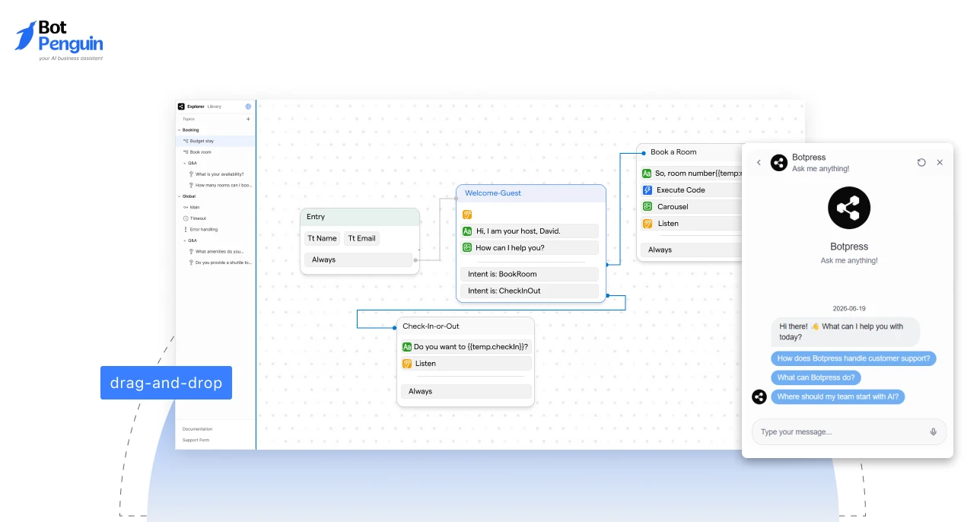
Task: Click the Email variable chip in Entry node
Action: click(x=361, y=238)
